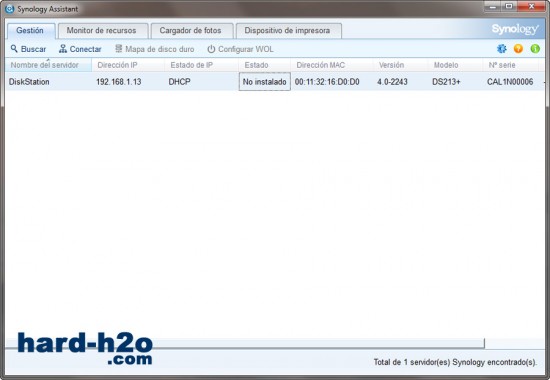Screen dimensions: 550x380
Task: Sort by Nº serie column header
Action: (x=511, y=65)
